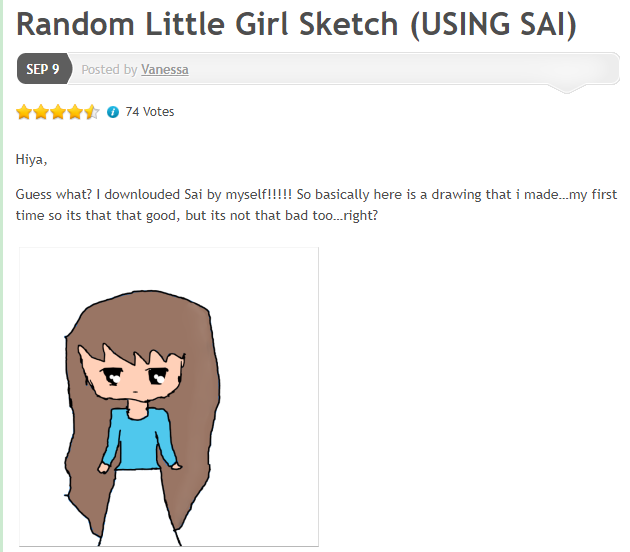Open the Random Little Girl Sketch title
The width and height of the screenshot is (630, 552).
point(297,24)
